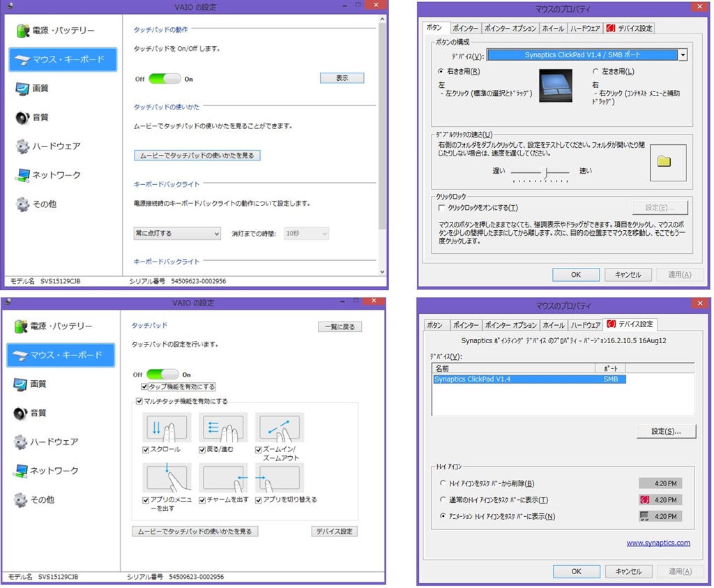The width and height of the screenshot is (714, 588).
Task: Open ネットワーク in top VAIO window sidebar
Action: coord(48,175)
